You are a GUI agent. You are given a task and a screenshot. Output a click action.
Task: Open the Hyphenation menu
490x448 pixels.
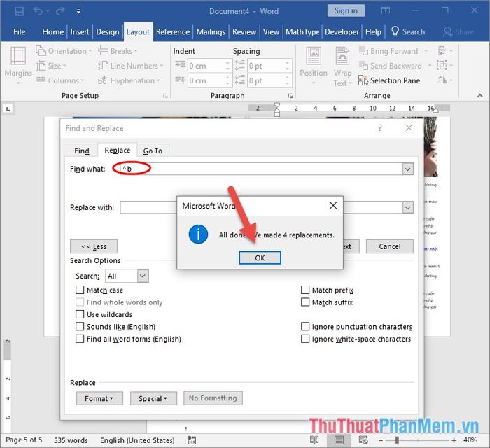(129, 80)
